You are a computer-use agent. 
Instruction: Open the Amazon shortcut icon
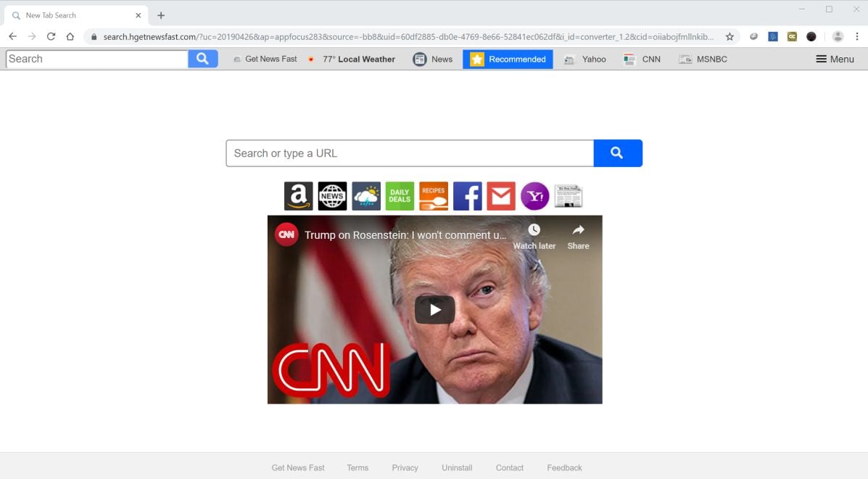298,196
